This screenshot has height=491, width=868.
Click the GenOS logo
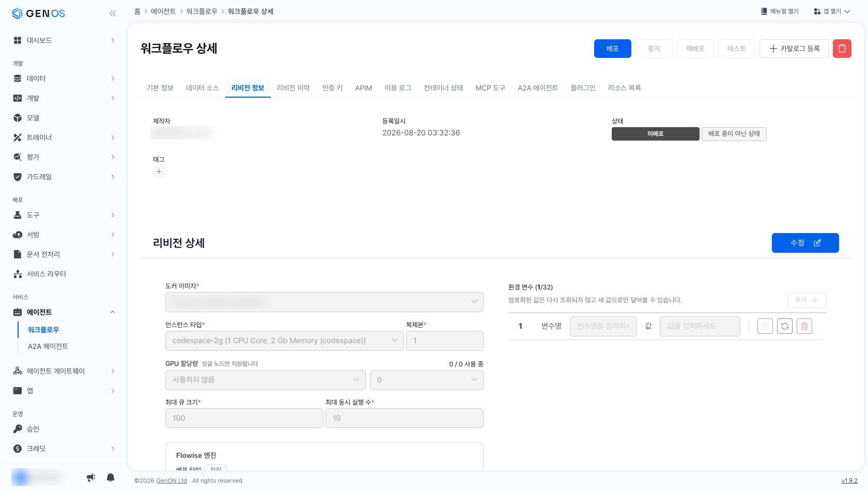39,13
